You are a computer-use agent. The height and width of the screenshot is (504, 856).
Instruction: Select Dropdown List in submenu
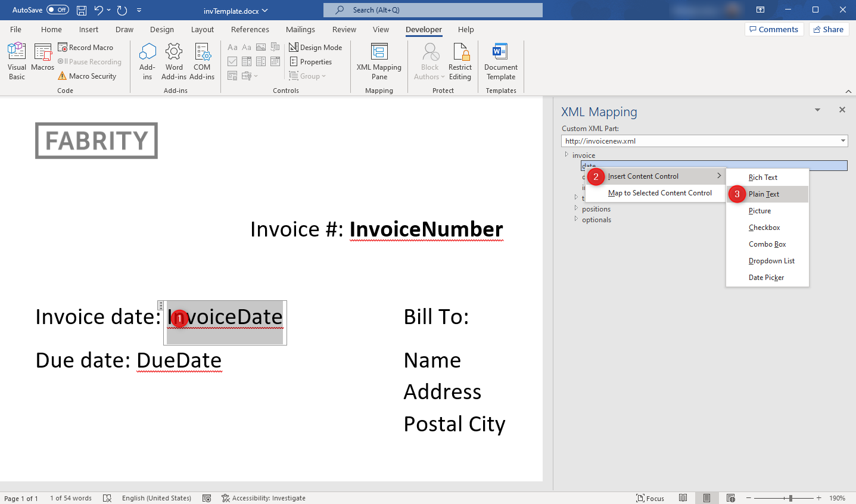(x=767, y=261)
